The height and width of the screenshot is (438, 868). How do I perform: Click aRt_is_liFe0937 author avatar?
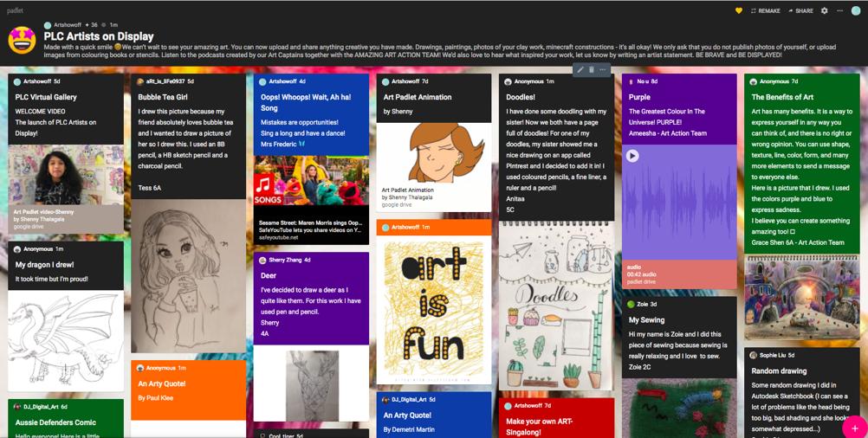pyautogui.click(x=140, y=82)
